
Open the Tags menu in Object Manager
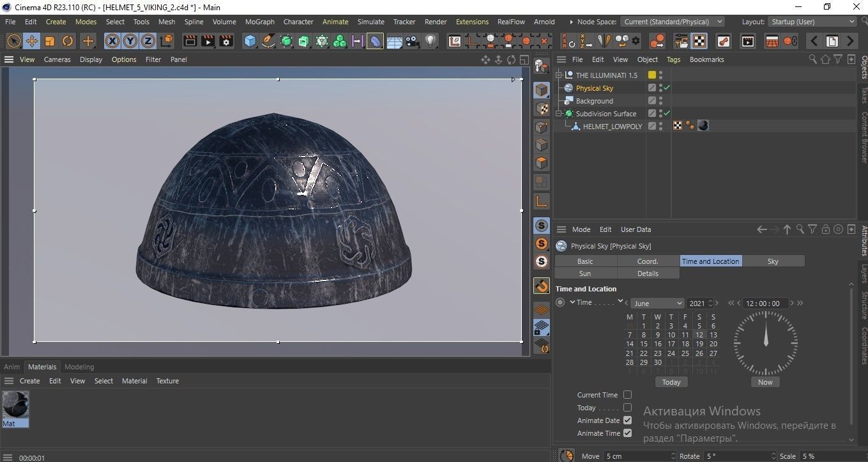(673, 59)
